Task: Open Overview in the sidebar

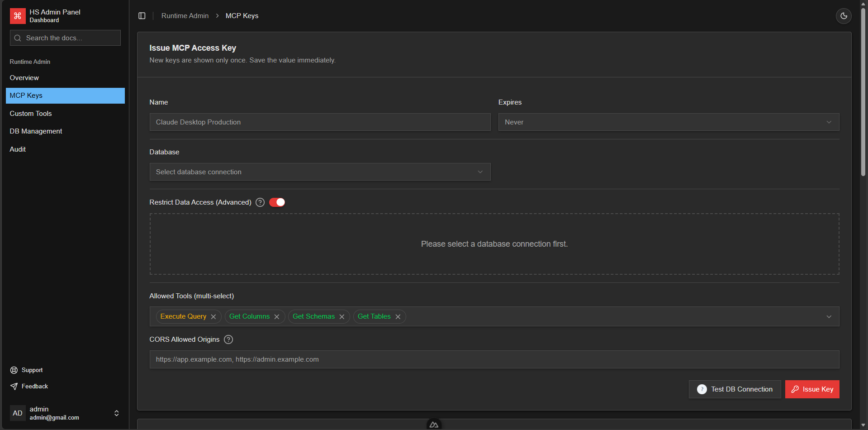Action: [x=65, y=78]
